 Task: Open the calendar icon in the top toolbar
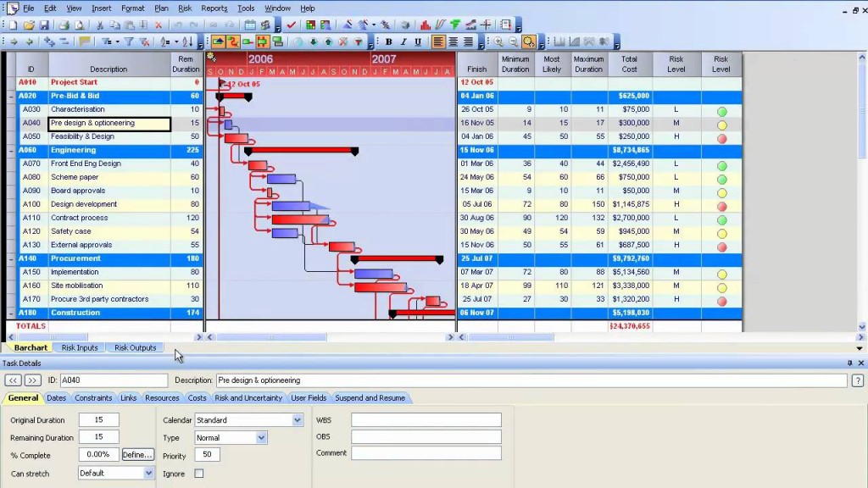pos(250,25)
